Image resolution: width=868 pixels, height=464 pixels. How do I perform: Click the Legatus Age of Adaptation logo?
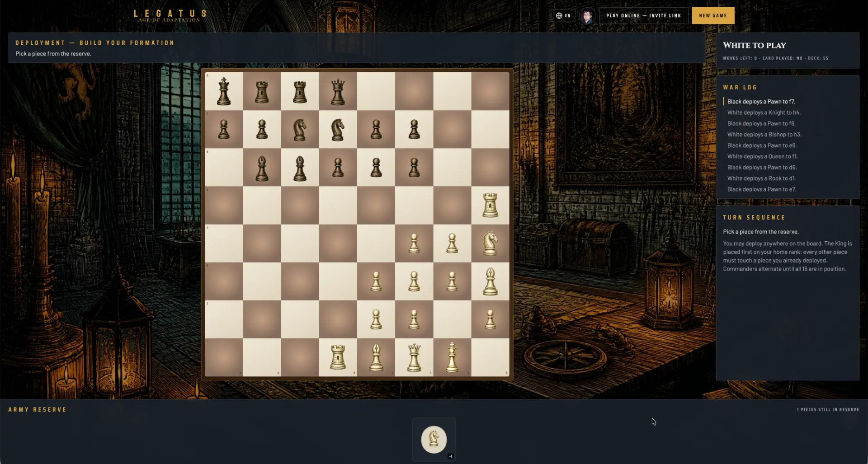point(170,16)
